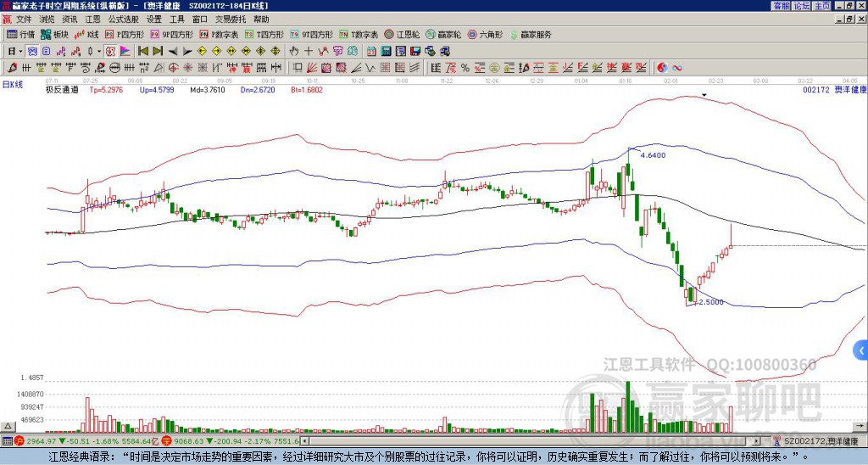Viewport: 868px width, 465px height.
Task: Click the triangle button beside volume pane
Action: click(8, 426)
